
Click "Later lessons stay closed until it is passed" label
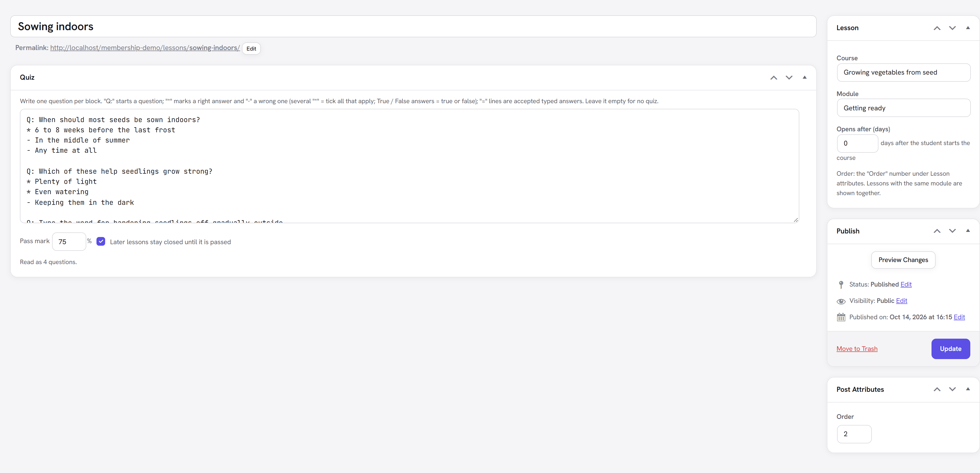point(170,242)
